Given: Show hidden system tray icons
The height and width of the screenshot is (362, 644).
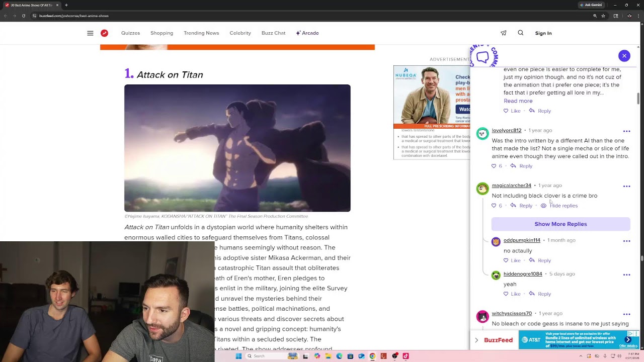Looking at the screenshot, I should (581, 356).
